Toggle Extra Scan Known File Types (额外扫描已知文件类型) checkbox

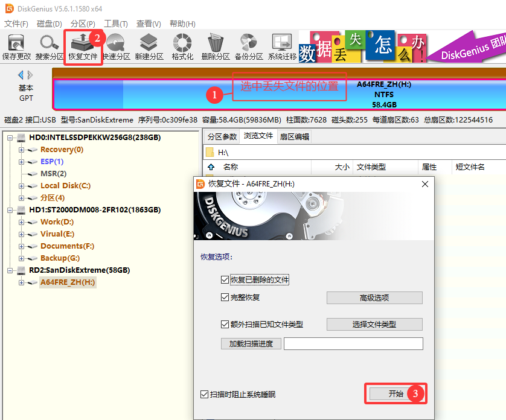pos(225,324)
